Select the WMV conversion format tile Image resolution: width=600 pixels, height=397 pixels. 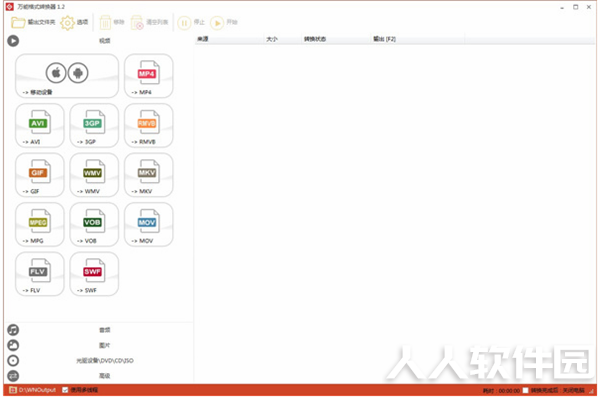pyautogui.click(x=94, y=175)
